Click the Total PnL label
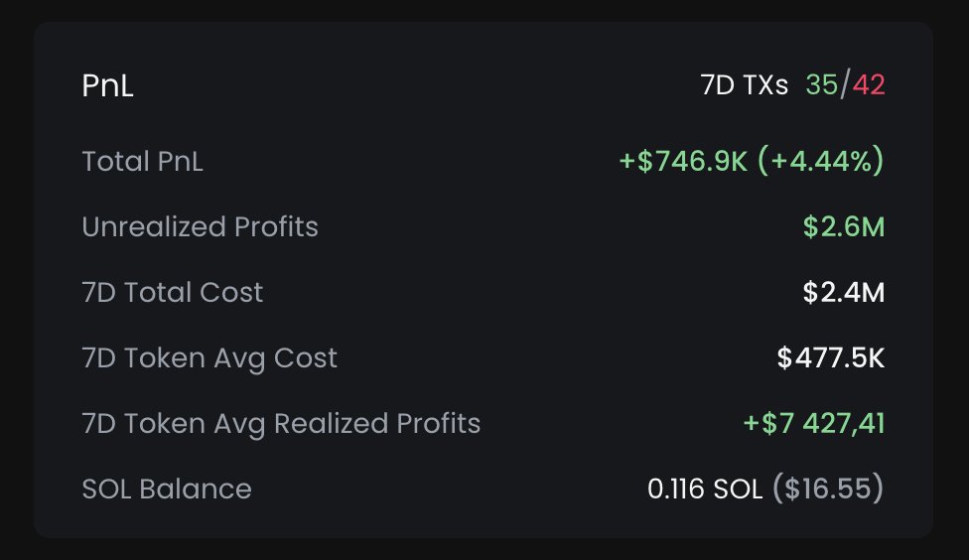Image resolution: width=969 pixels, height=560 pixels. 142,161
